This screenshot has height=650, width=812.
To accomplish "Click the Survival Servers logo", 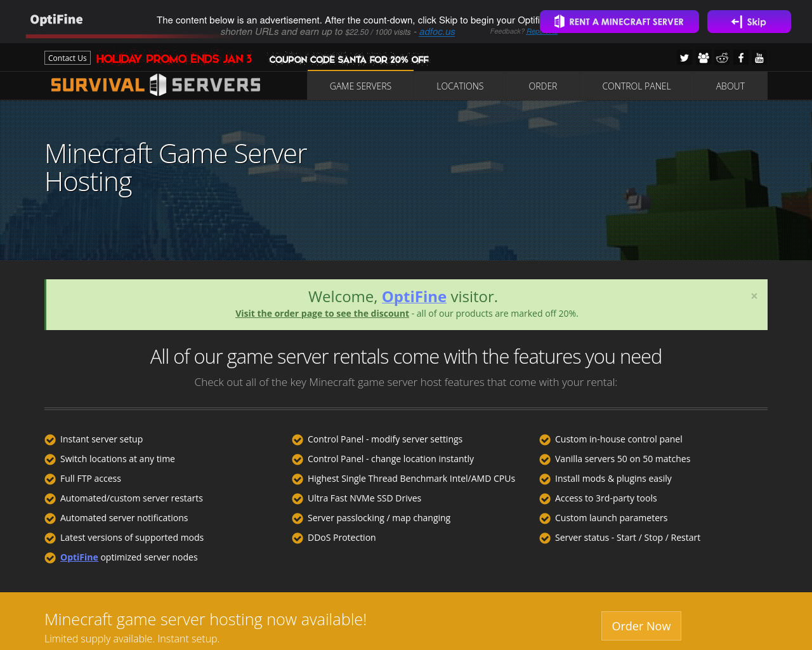I will coord(155,85).
